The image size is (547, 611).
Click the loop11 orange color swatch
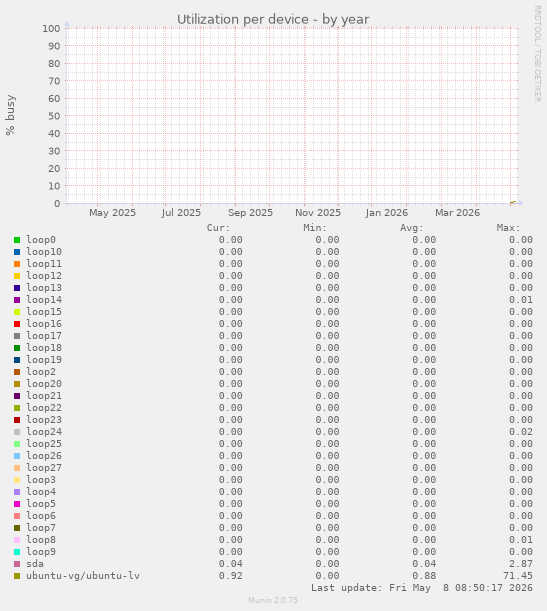17,264
